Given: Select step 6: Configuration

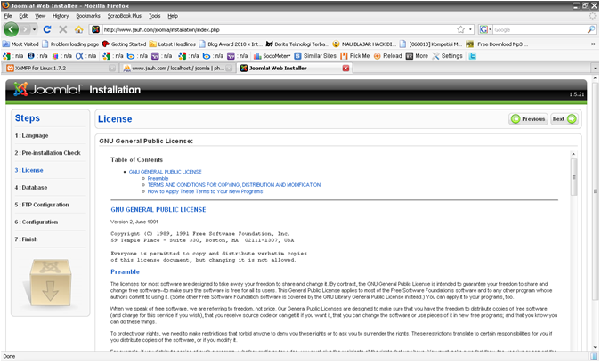Looking at the screenshot, I should [37, 222].
